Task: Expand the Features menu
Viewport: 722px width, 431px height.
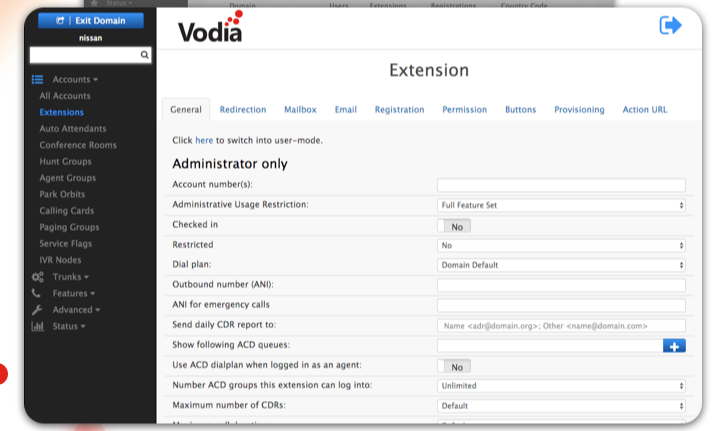Action: click(x=74, y=293)
